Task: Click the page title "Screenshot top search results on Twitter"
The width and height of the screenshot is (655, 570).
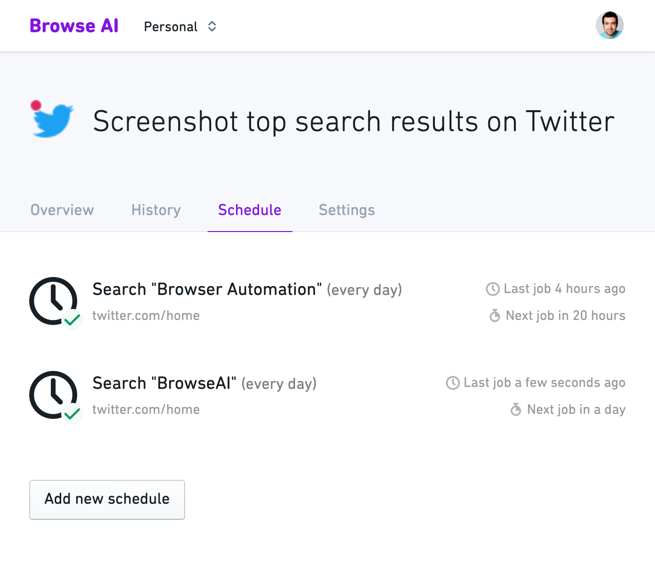Action: point(353,122)
